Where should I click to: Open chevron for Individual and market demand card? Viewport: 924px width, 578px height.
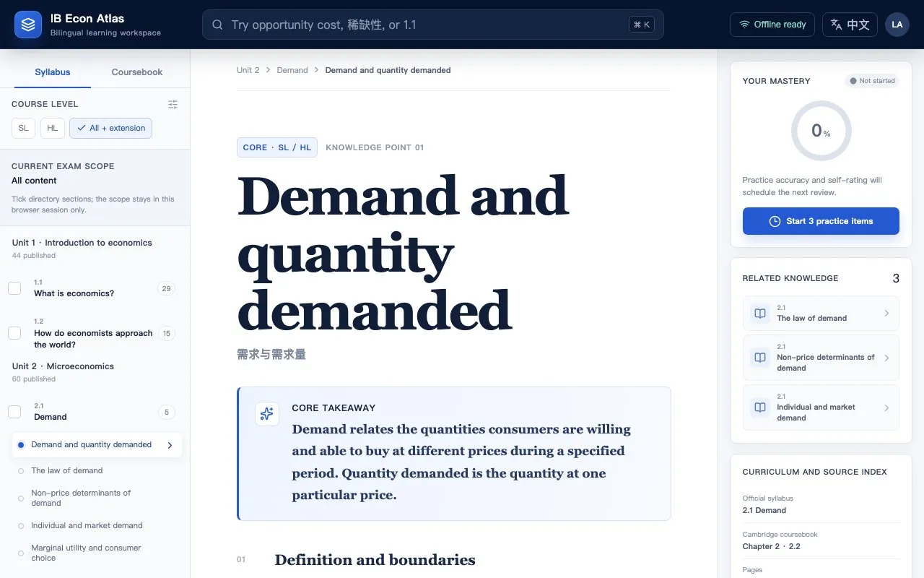click(x=886, y=407)
